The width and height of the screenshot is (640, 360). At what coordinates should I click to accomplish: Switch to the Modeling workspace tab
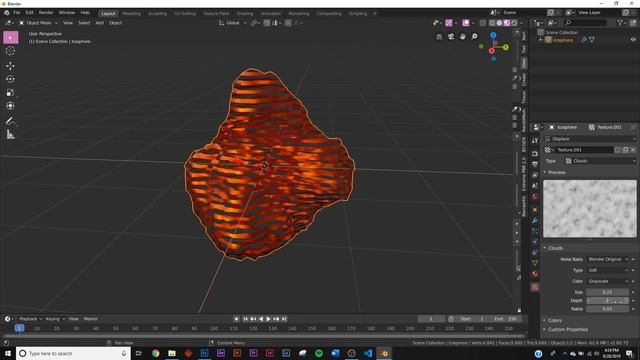coord(131,13)
